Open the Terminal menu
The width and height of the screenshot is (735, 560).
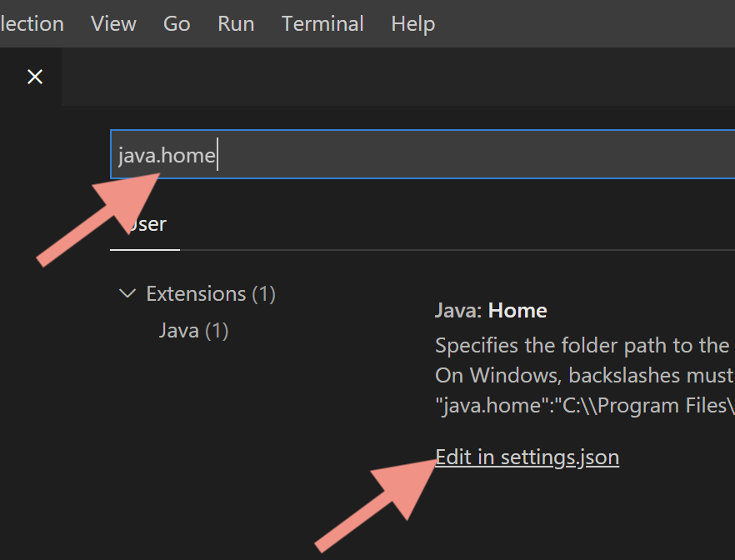(322, 23)
